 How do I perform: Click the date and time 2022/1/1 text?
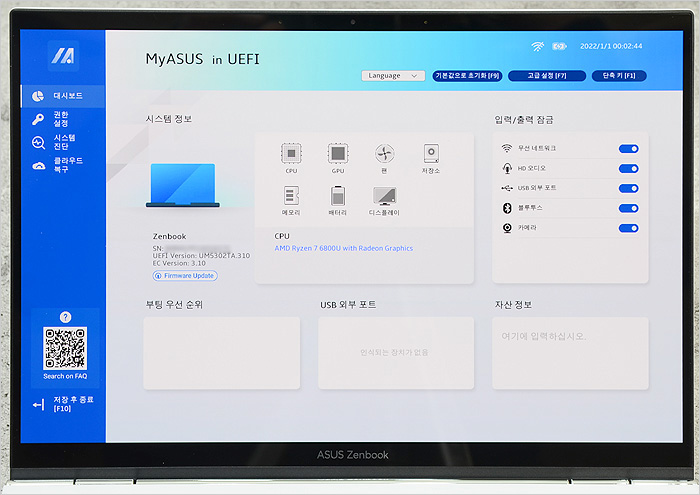pyautogui.click(x=611, y=46)
